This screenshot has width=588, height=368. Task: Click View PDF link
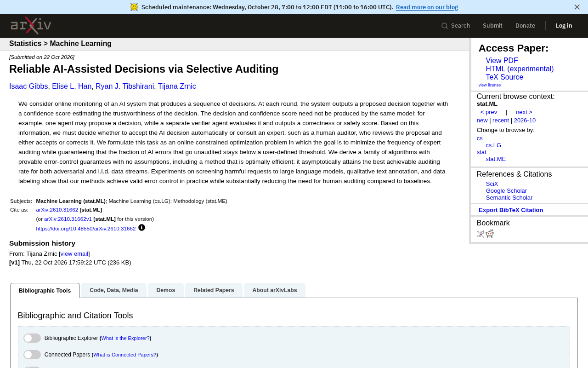tap(502, 61)
